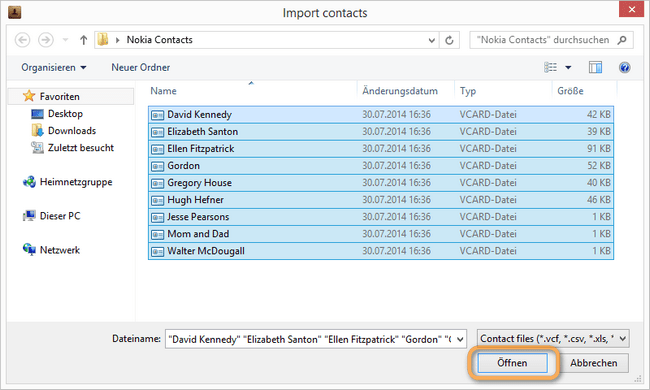Click the Heimnetzgruppe icon
This screenshot has width=650, height=390.
point(29,182)
